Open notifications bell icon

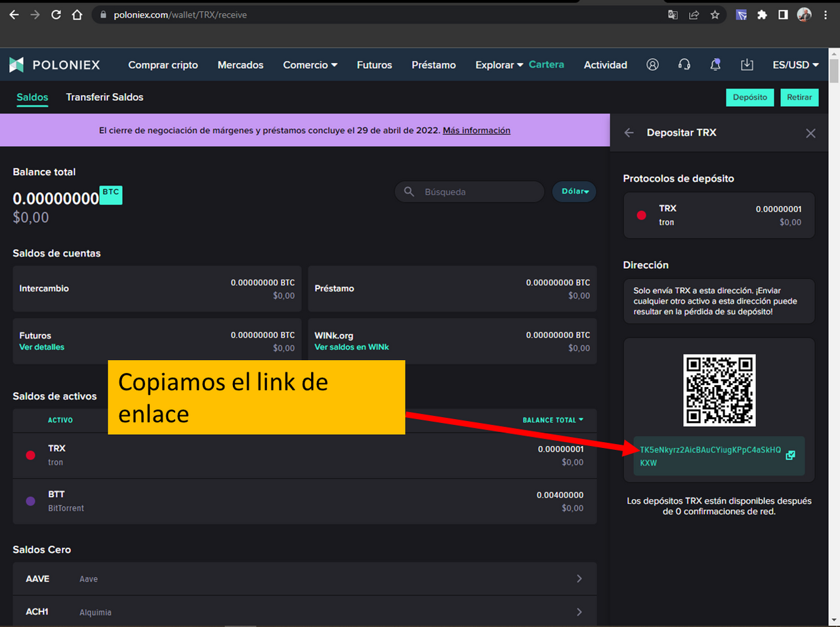pos(715,64)
